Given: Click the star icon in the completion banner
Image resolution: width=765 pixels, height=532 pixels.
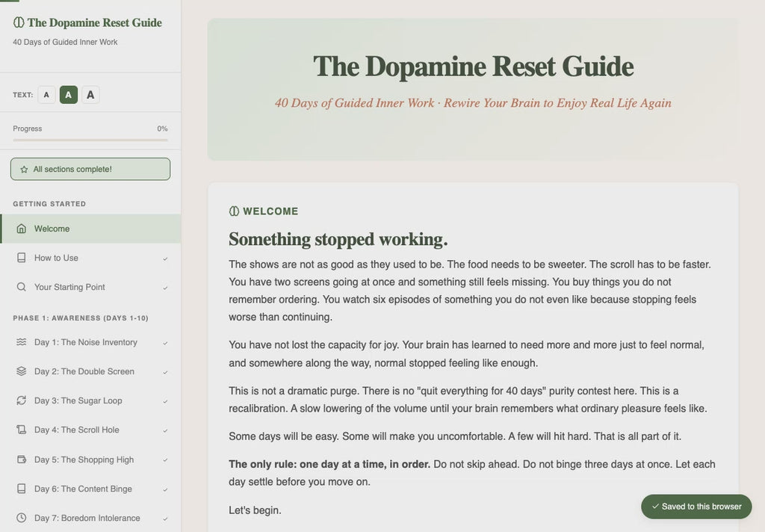Looking at the screenshot, I should coord(24,170).
